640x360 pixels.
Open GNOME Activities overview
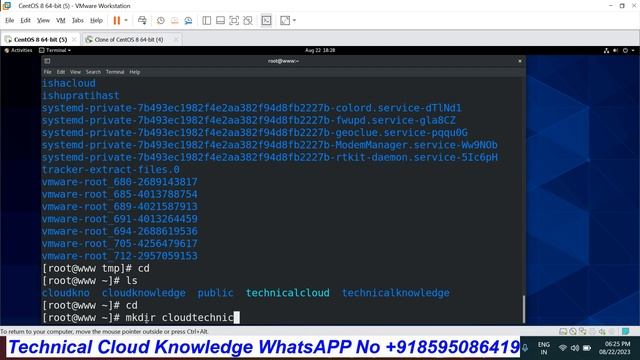point(18,50)
